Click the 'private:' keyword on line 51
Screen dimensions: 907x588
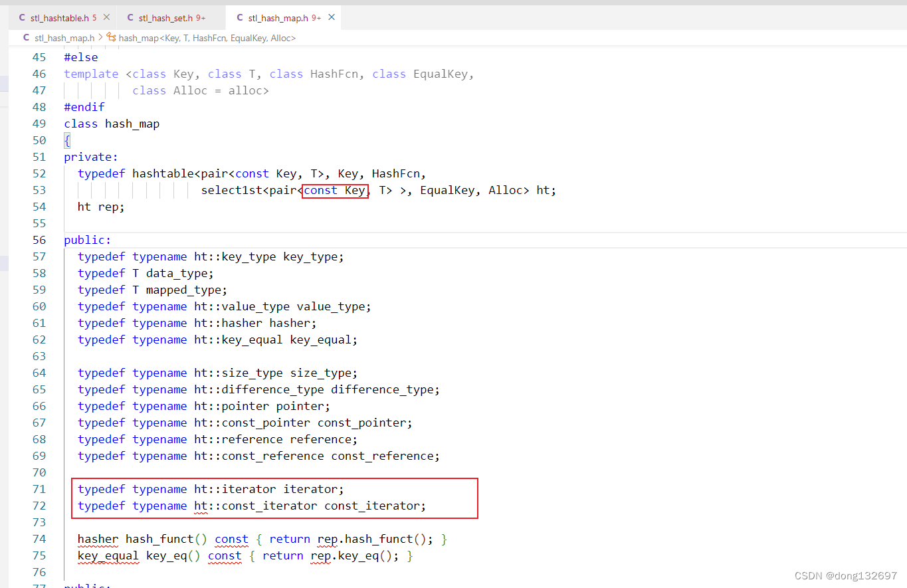[x=91, y=157]
